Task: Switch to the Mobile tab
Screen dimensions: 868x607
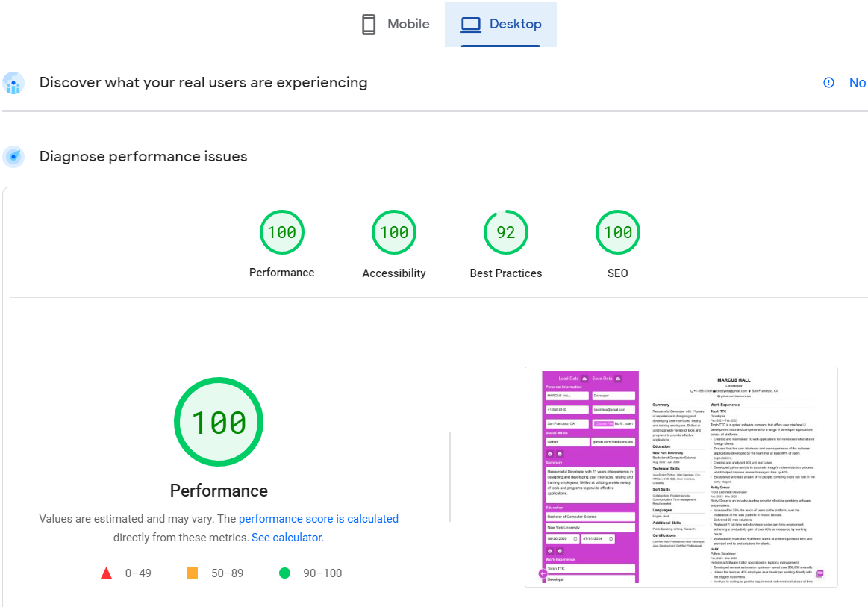Action: [396, 25]
